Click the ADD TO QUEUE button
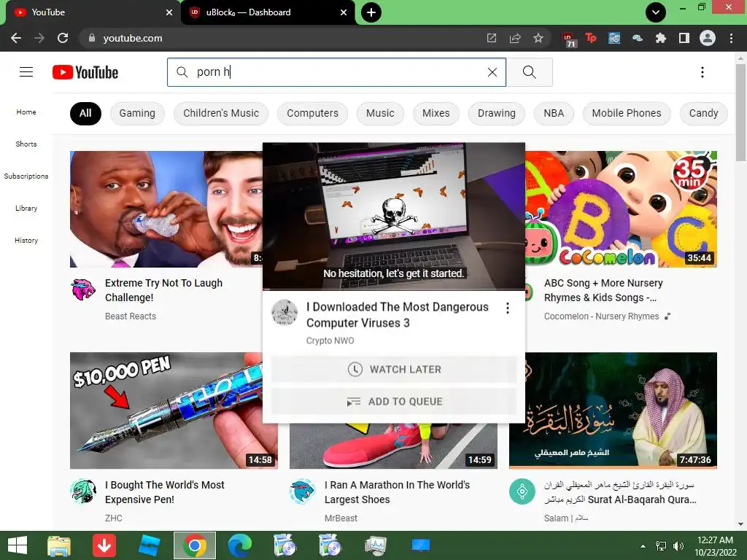 coord(394,402)
